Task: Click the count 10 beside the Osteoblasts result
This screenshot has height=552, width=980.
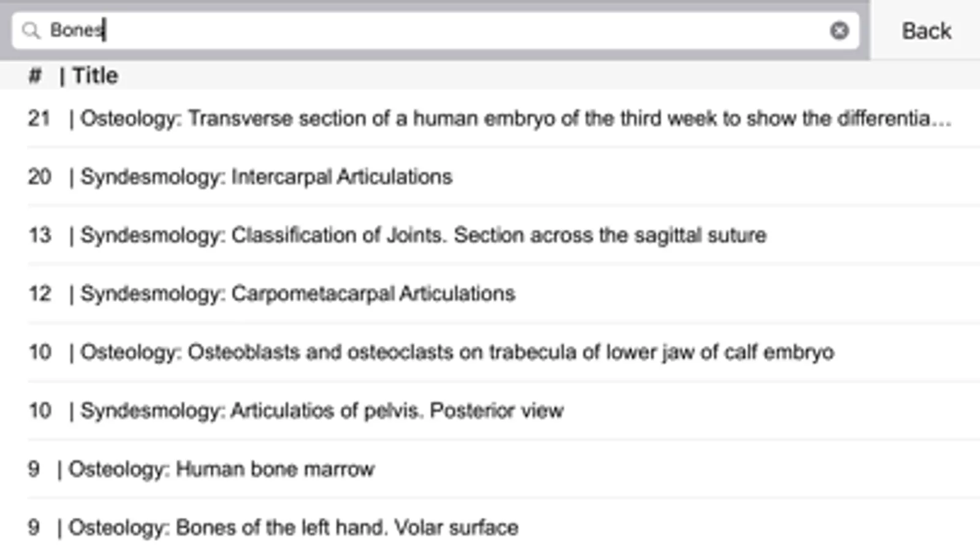Action: [x=40, y=352]
